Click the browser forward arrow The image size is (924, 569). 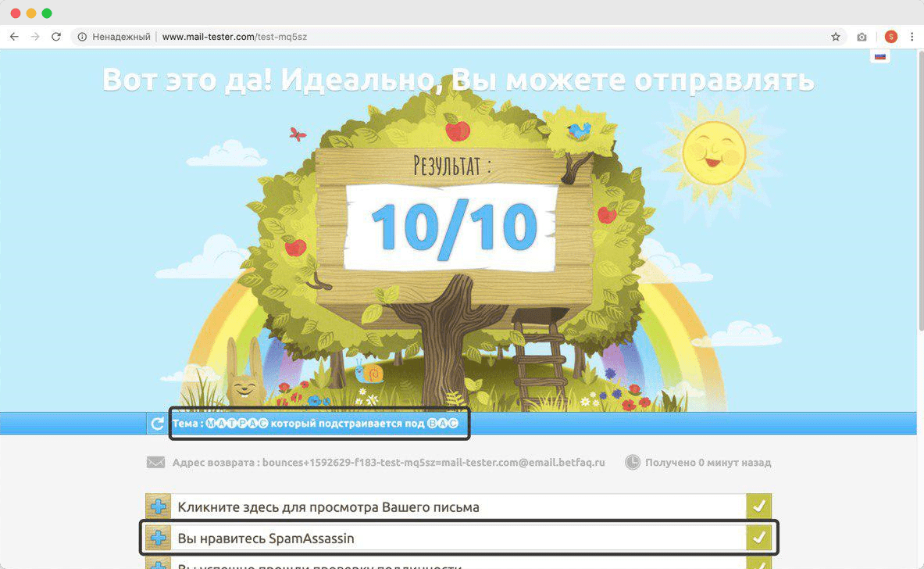pyautogui.click(x=35, y=37)
